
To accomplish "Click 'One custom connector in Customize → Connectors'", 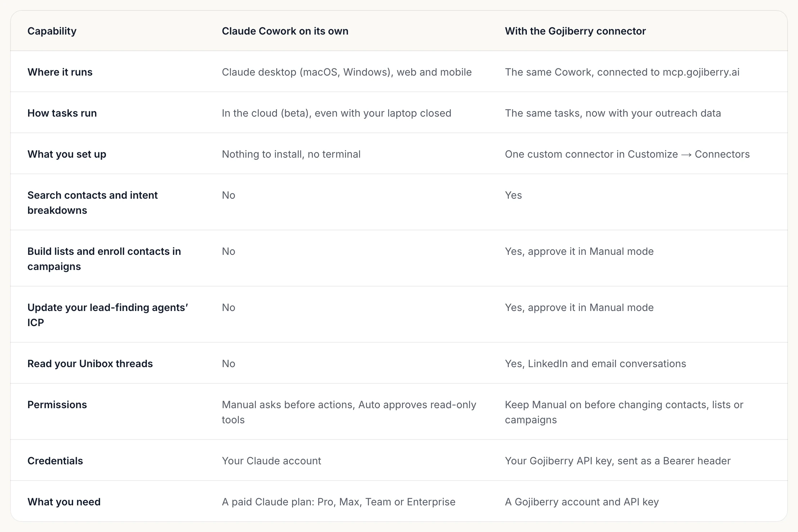I will coord(627,154).
